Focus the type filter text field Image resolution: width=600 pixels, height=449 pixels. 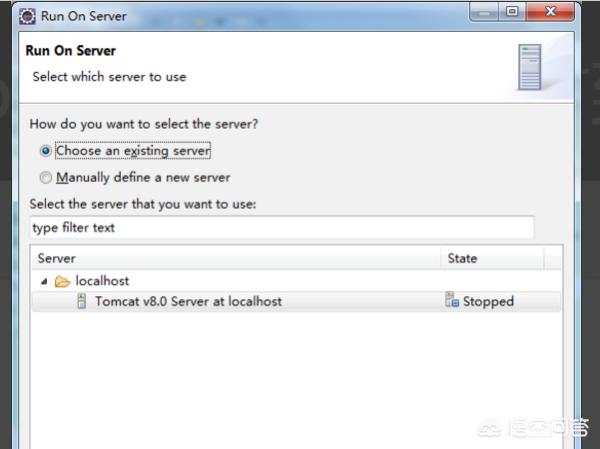point(282,227)
